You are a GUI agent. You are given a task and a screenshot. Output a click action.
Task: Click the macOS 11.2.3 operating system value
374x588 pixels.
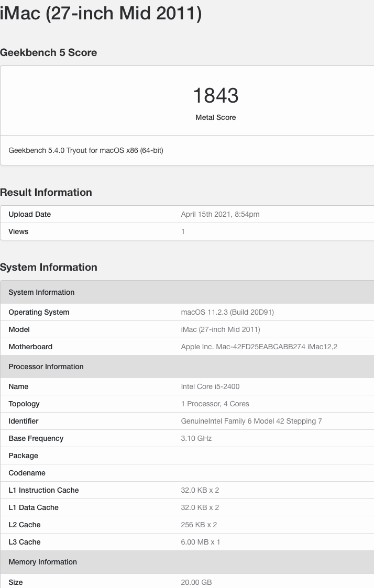coord(227,312)
